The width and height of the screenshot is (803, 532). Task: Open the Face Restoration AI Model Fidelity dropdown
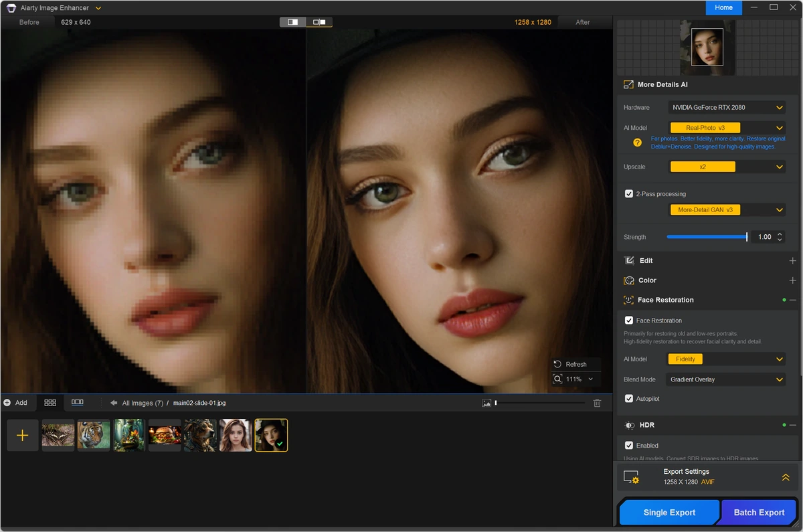[x=727, y=359]
